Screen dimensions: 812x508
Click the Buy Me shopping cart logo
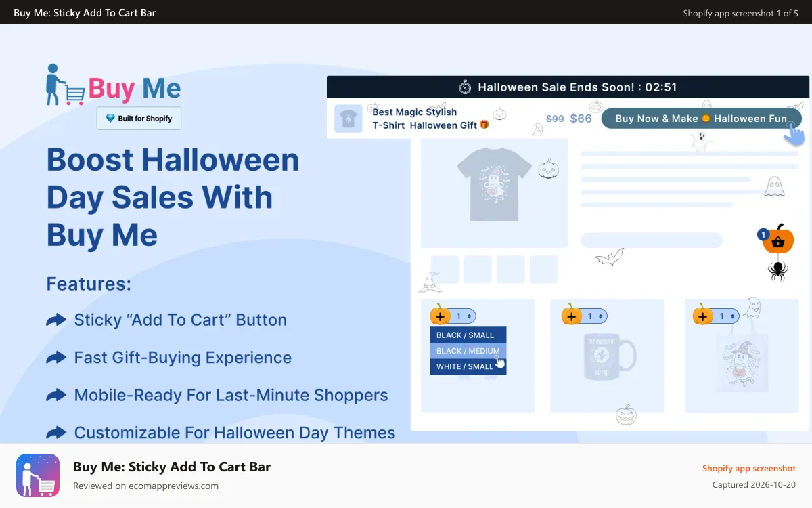point(114,85)
